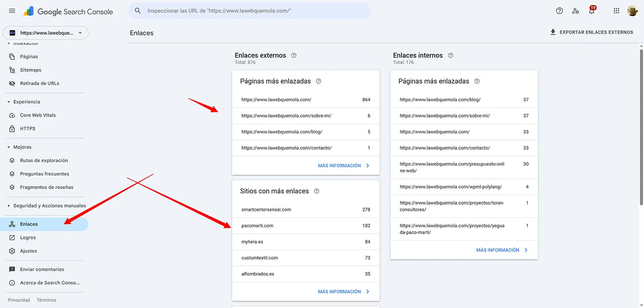Open the navigation hamburger menu

click(x=12, y=11)
